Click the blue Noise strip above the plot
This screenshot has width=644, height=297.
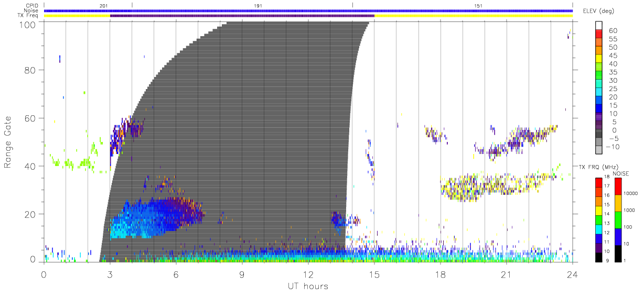(x=308, y=10)
